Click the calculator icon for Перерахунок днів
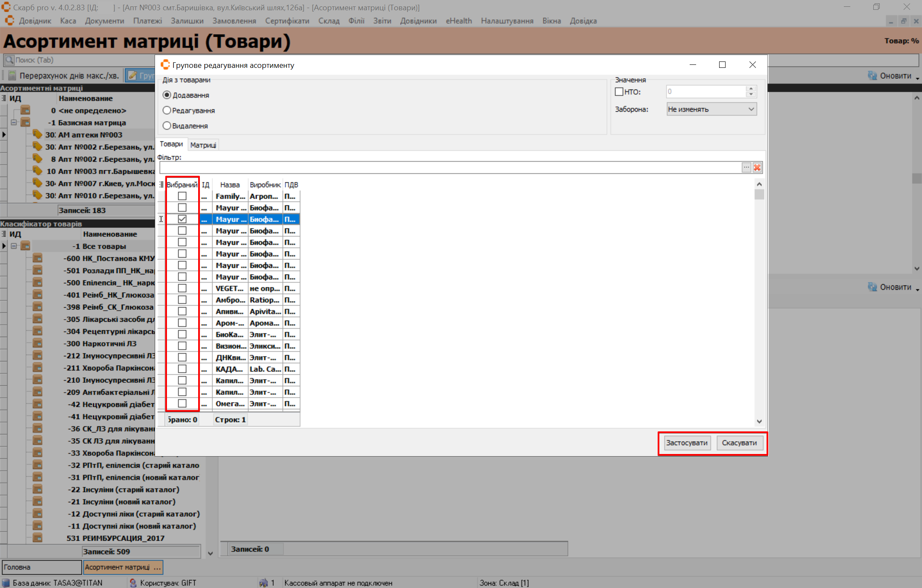This screenshot has width=922, height=588. point(12,76)
